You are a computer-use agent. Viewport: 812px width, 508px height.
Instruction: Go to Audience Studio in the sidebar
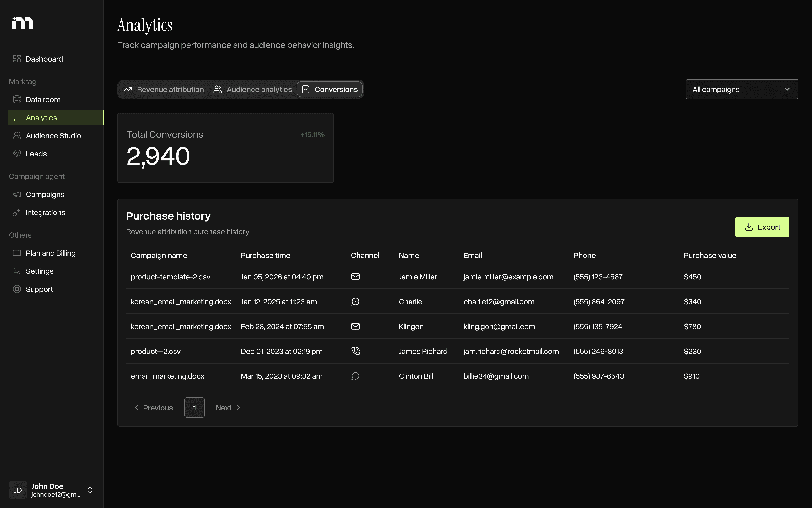[x=56, y=135]
